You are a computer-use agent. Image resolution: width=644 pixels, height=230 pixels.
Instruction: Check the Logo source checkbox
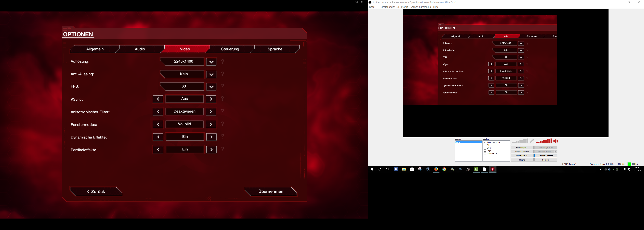click(485, 151)
